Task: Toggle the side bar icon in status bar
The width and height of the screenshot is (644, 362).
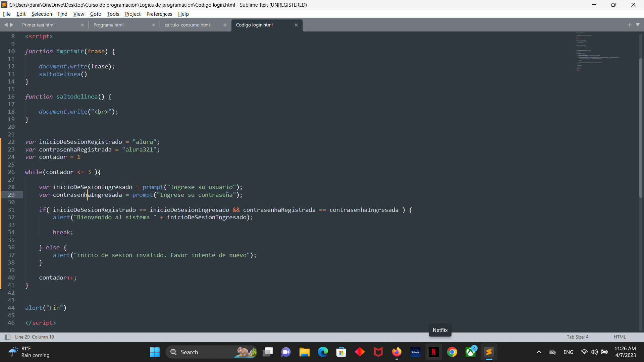Action: click(x=7, y=337)
